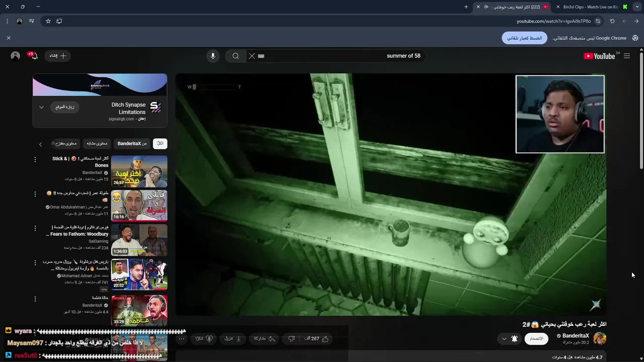Share the video (مشاركة)

coord(265,339)
